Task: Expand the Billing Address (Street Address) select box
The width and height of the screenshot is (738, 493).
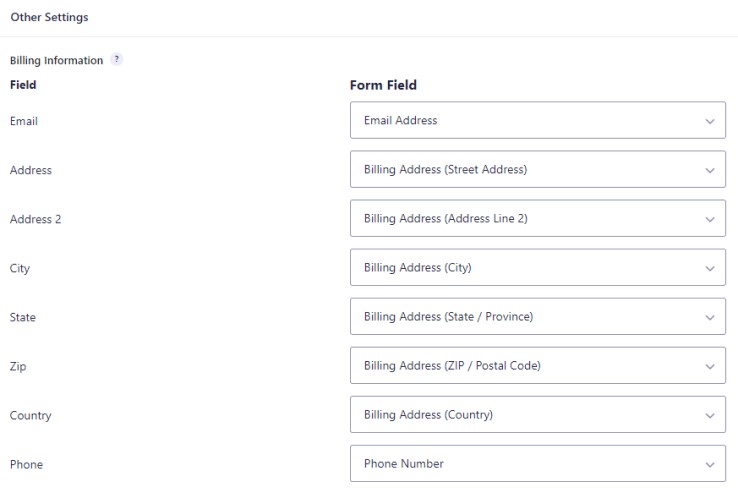Action: click(x=537, y=169)
